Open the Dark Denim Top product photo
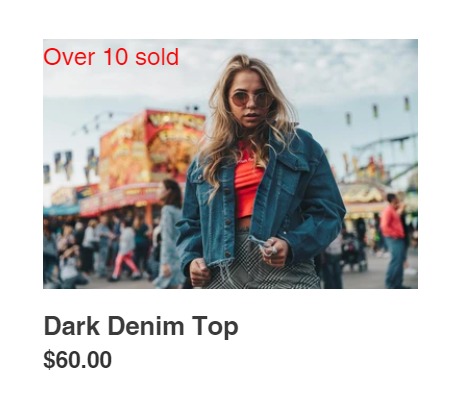 tap(230, 164)
